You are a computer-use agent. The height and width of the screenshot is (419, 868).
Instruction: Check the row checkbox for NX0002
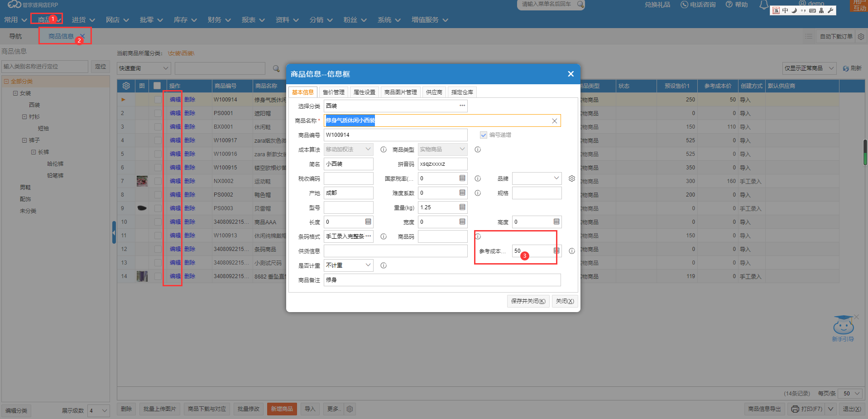tap(158, 181)
